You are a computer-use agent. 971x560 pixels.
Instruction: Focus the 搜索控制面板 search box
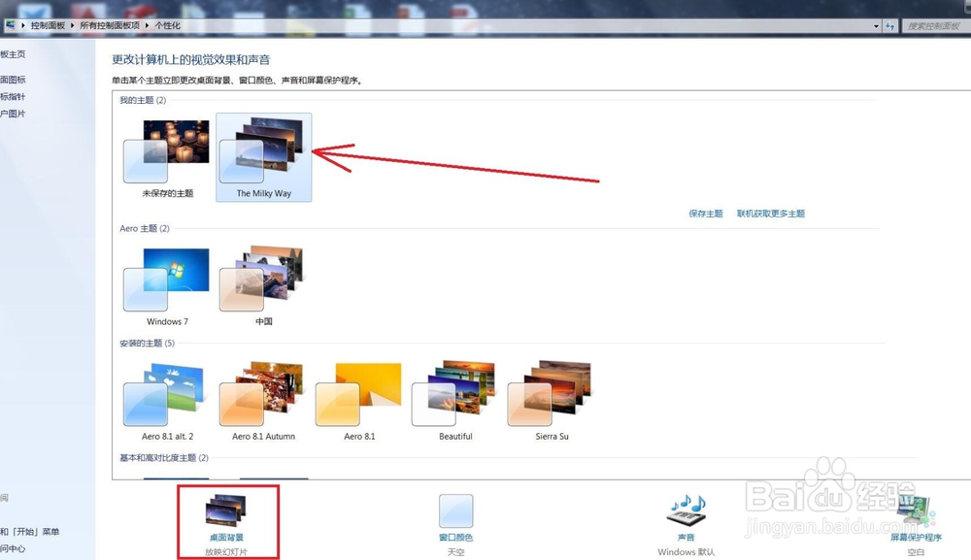pyautogui.click(x=936, y=26)
